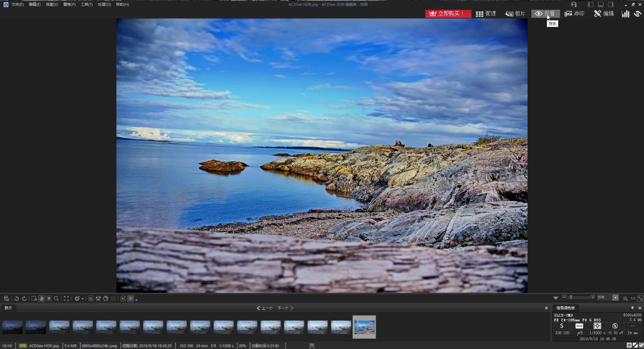The image size is (644, 349).
Task: Open the dashboard statistics chart icon
Action: pyautogui.click(x=625, y=14)
